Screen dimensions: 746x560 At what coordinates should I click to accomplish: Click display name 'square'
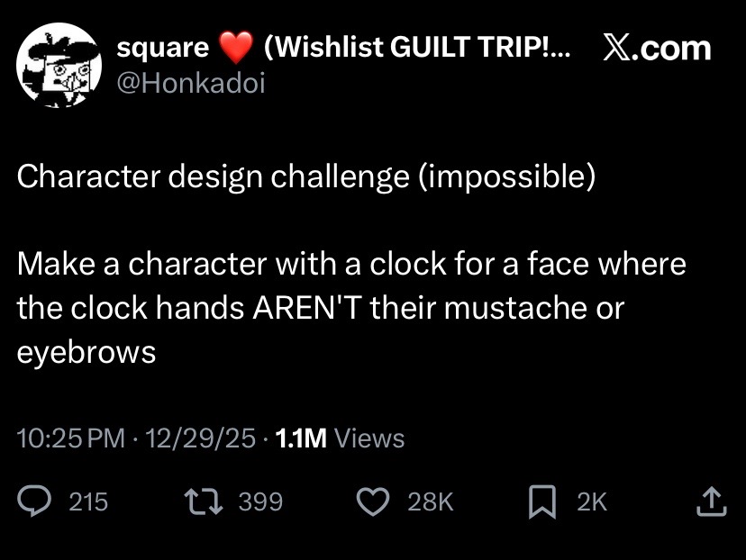(163, 48)
